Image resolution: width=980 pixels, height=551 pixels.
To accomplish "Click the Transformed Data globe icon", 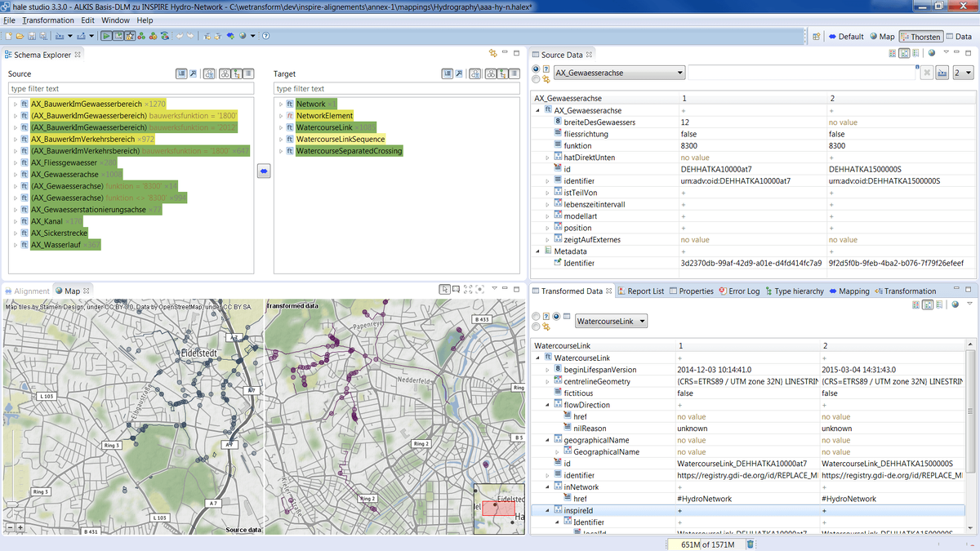I will pyautogui.click(x=955, y=305).
